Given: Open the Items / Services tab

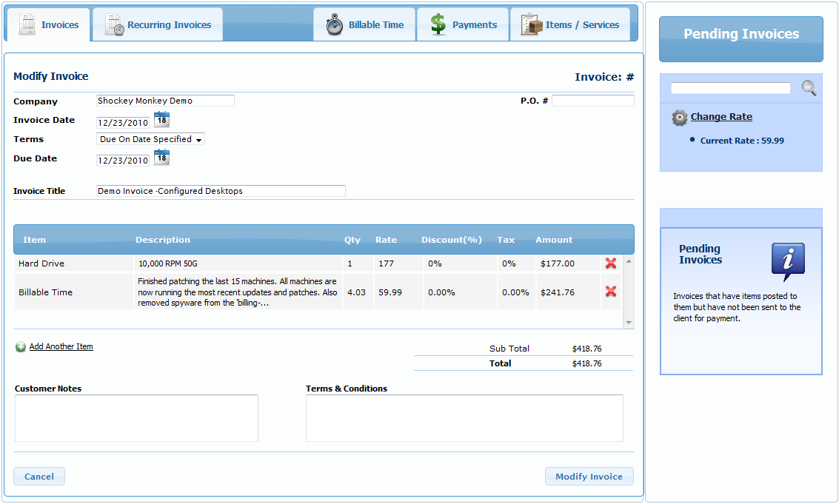Looking at the screenshot, I should coord(570,25).
